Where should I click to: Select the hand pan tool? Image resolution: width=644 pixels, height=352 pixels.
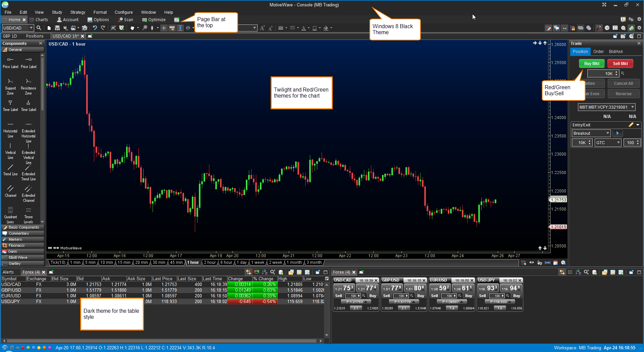click(x=132, y=28)
